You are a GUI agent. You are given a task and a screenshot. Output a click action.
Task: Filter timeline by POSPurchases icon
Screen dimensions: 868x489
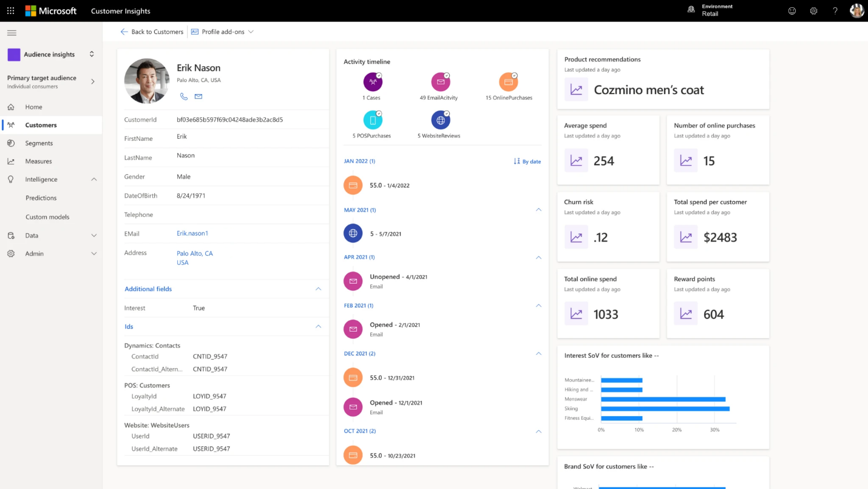pos(373,120)
